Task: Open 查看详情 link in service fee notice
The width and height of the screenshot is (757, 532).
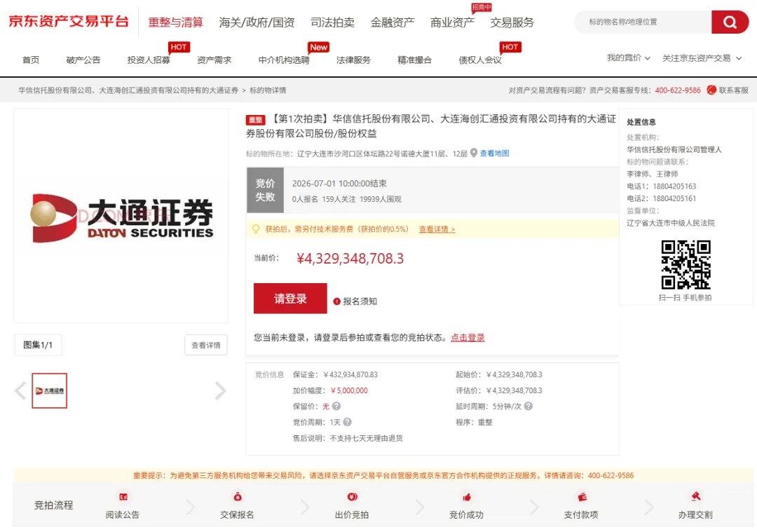Action: click(x=437, y=229)
